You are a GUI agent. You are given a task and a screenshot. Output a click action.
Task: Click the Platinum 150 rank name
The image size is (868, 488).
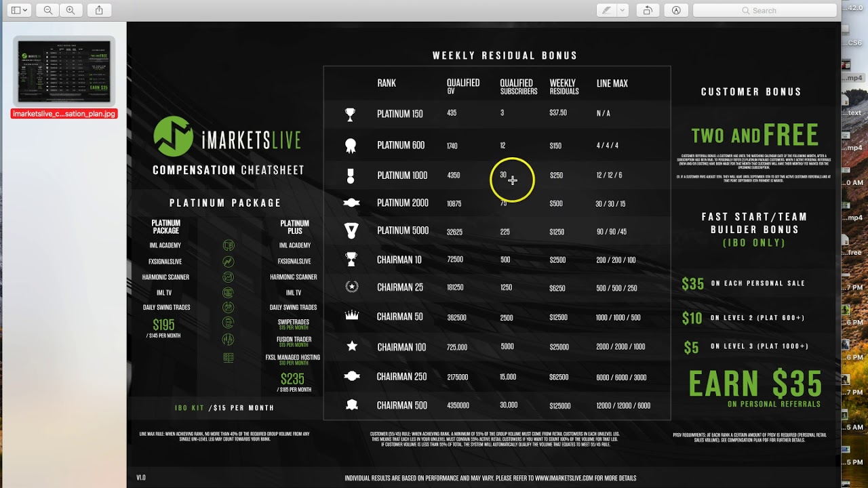[x=400, y=114]
